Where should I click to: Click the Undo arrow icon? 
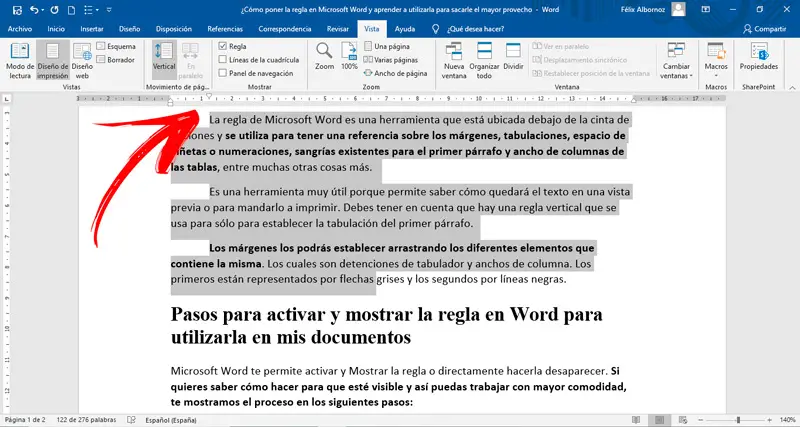coord(34,10)
